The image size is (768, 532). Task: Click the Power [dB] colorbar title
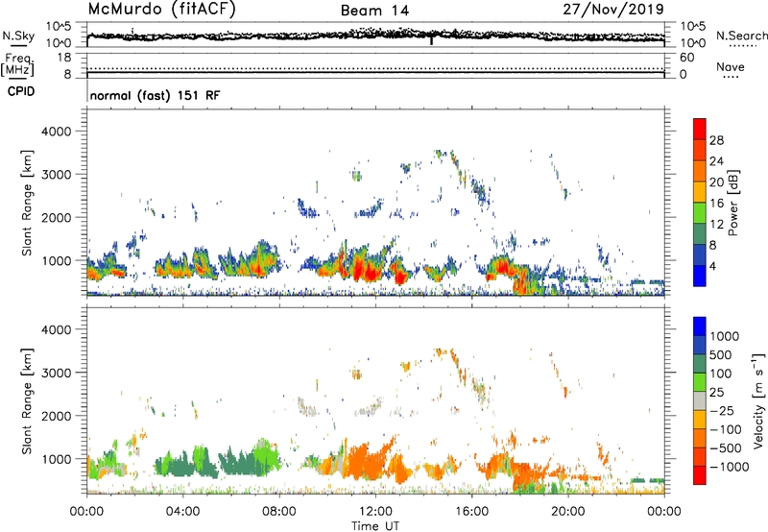pyautogui.click(x=732, y=203)
